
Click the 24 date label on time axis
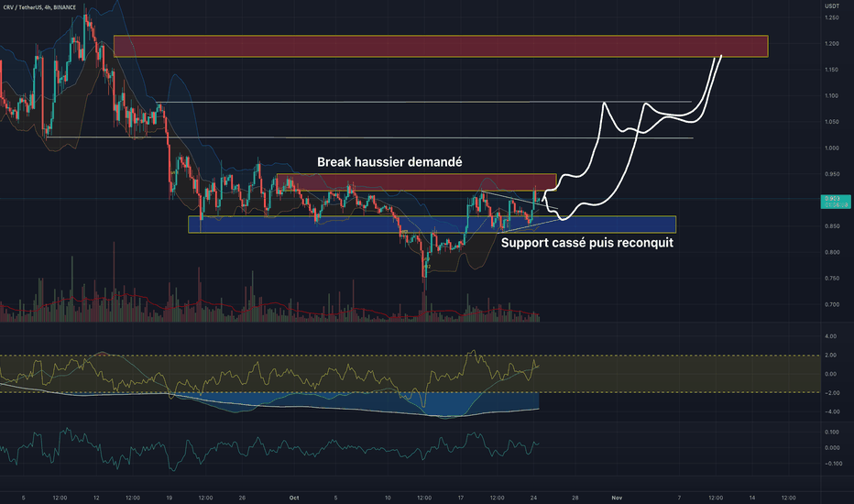(533, 498)
